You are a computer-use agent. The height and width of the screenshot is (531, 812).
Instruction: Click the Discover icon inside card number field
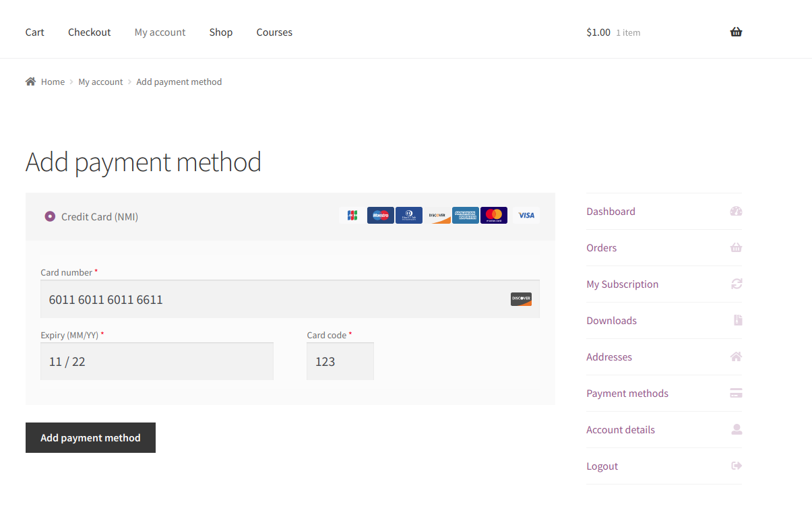pyautogui.click(x=521, y=299)
